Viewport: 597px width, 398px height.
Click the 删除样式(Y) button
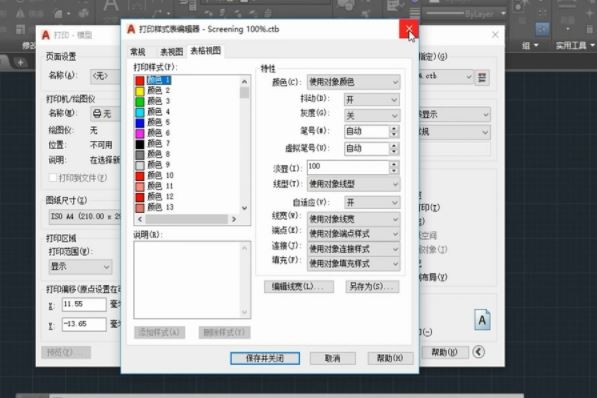225,332
